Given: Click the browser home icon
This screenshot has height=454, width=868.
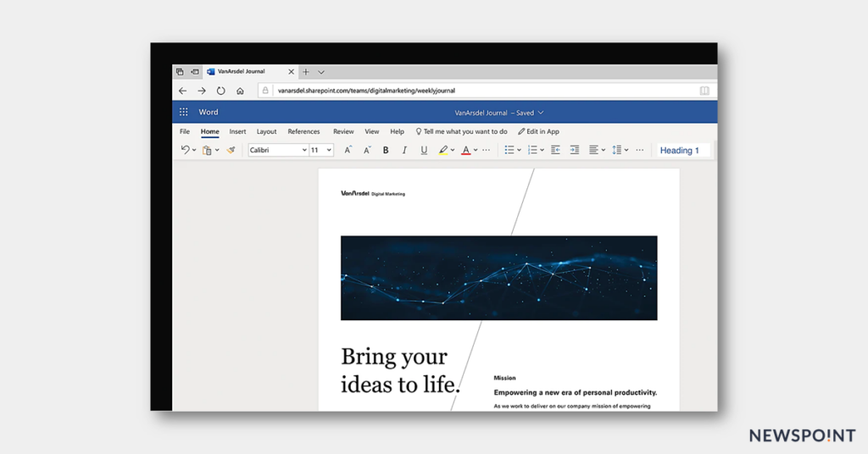Looking at the screenshot, I should [x=240, y=91].
